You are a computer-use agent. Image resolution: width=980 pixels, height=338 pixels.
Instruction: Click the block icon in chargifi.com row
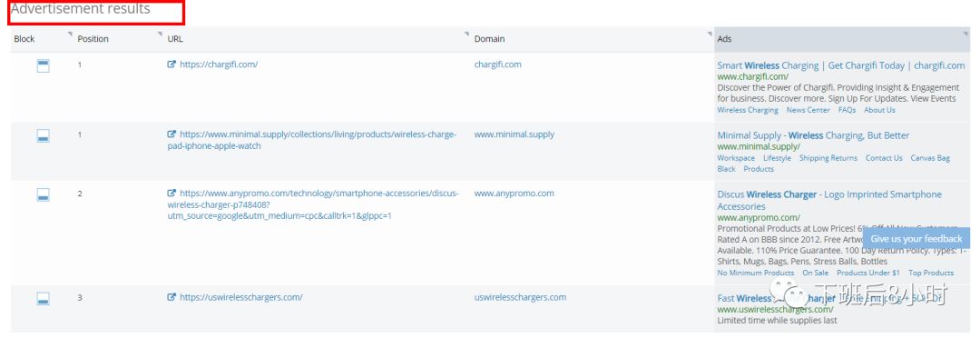point(44,65)
